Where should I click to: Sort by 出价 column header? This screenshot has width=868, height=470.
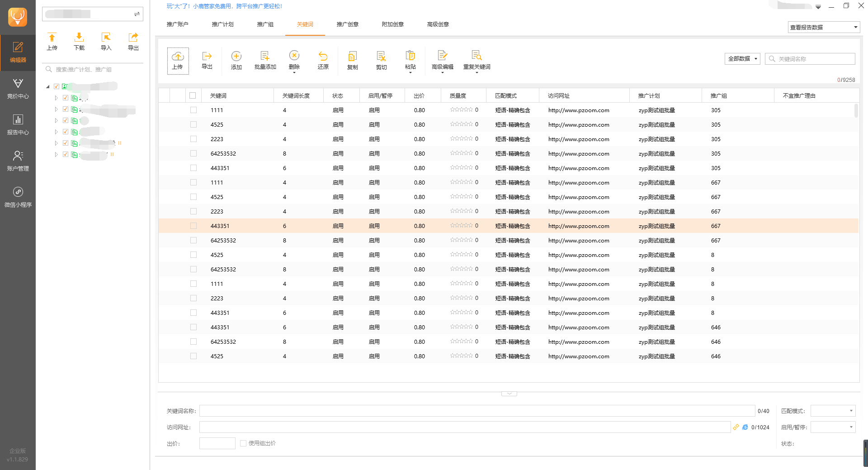pyautogui.click(x=423, y=95)
